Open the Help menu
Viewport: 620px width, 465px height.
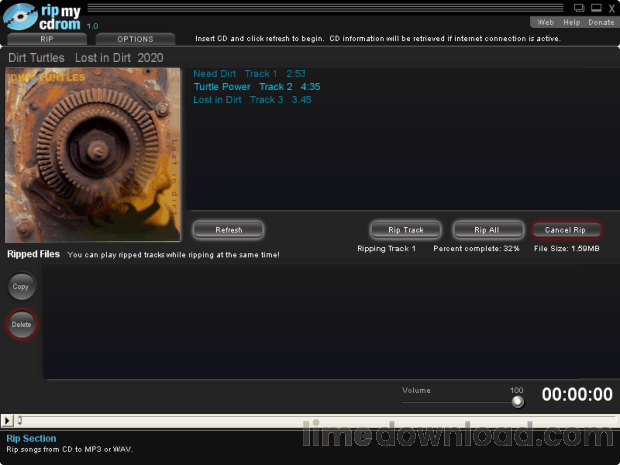(x=571, y=23)
